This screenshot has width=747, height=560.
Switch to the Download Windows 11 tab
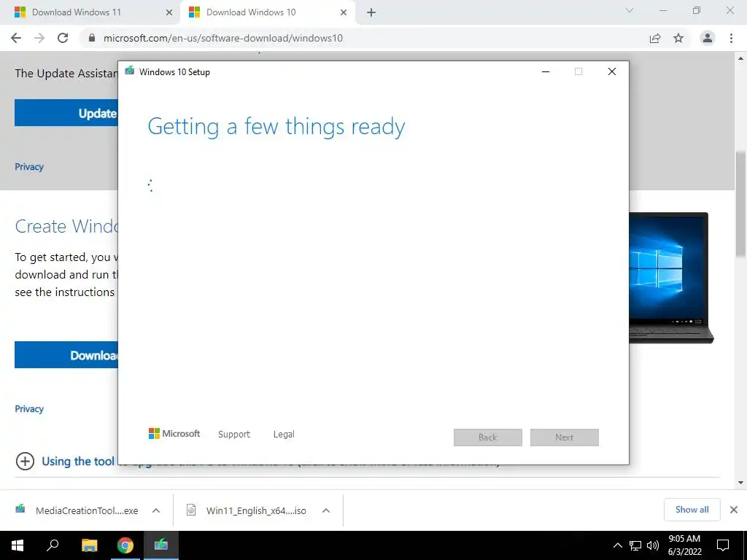(x=90, y=12)
